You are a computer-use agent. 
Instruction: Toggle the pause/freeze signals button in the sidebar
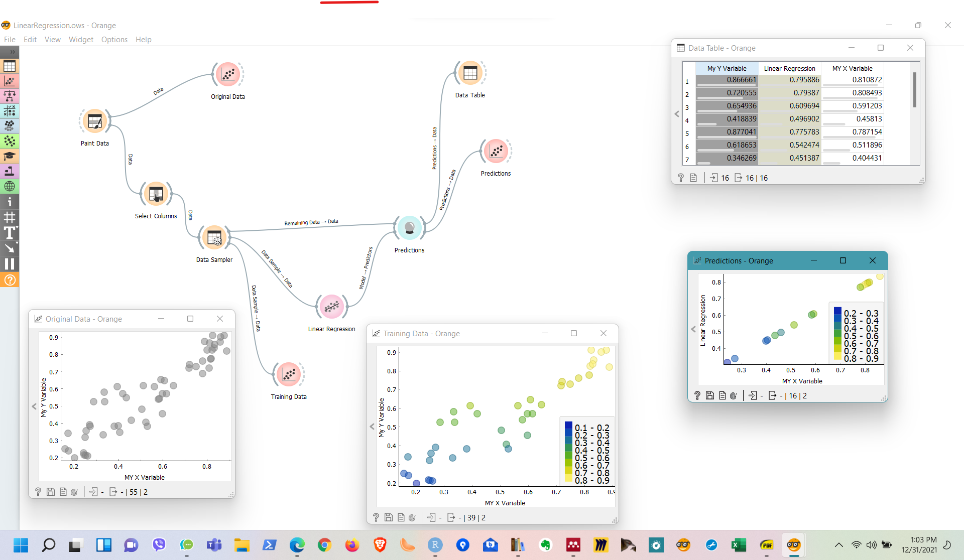[x=10, y=264]
